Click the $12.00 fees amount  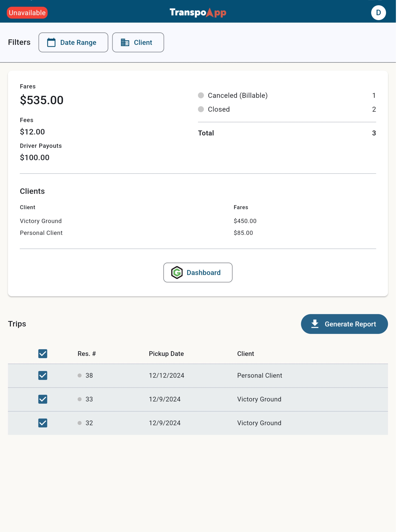point(32,132)
